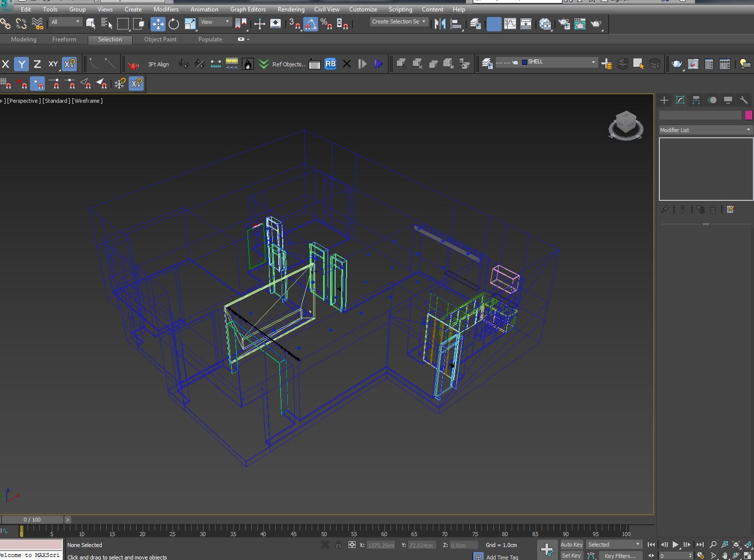Open Key Filters dialog
Viewport: 754px width, 560px height.
(620, 556)
